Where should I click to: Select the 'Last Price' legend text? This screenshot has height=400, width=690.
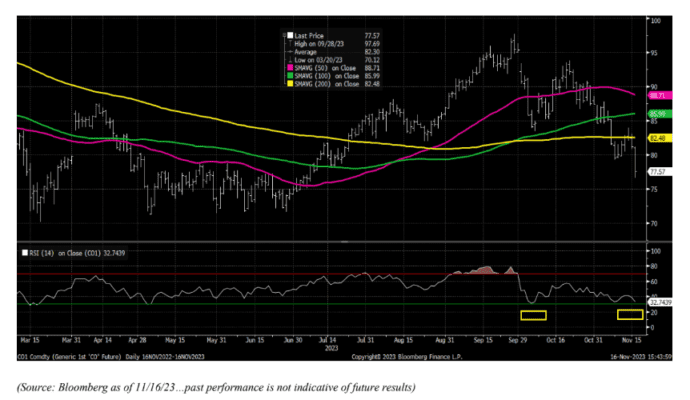[x=309, y=36]
